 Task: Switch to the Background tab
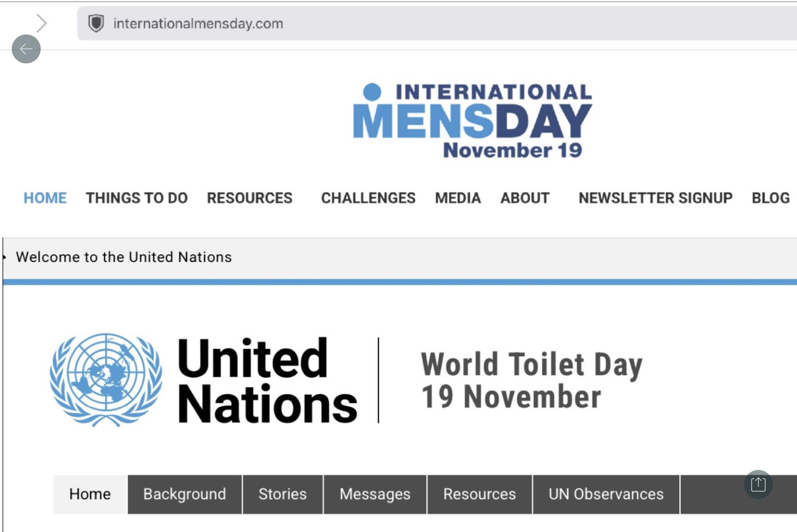[185, 494]
